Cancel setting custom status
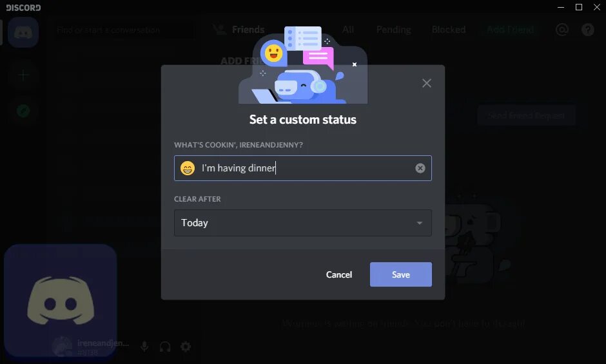The height and width of the screenshot is (364, 606). point(339,274)
